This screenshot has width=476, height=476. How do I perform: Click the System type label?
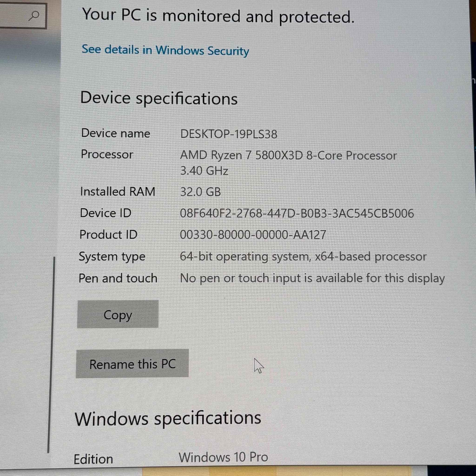coord(112,257)
